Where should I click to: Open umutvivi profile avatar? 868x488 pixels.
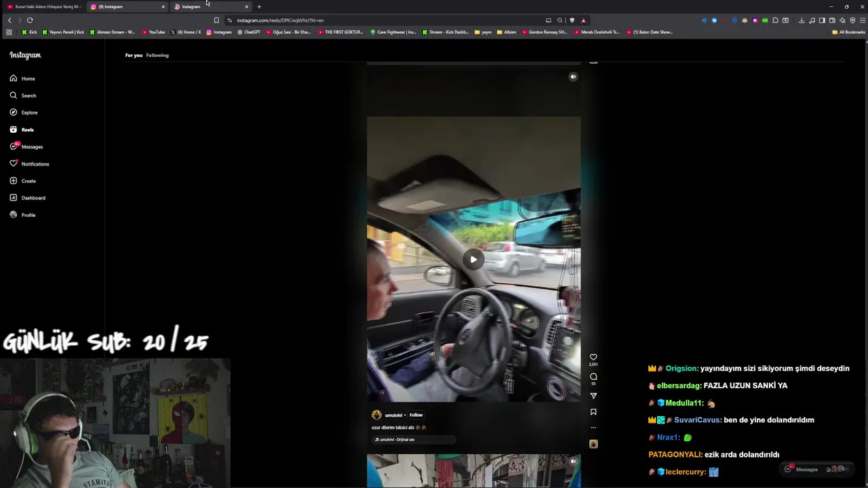coord(376,415)
